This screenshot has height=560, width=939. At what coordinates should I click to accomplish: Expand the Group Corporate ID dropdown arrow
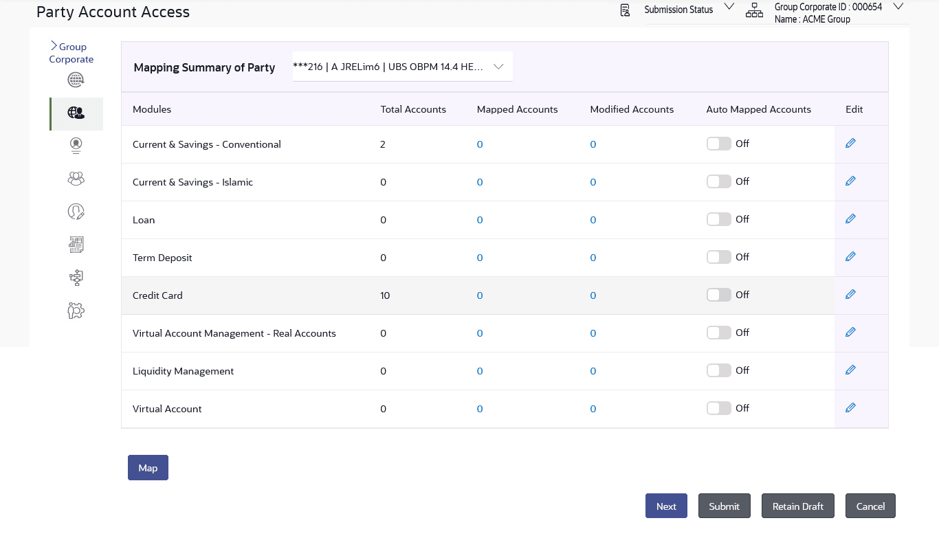tap(897, 7)
